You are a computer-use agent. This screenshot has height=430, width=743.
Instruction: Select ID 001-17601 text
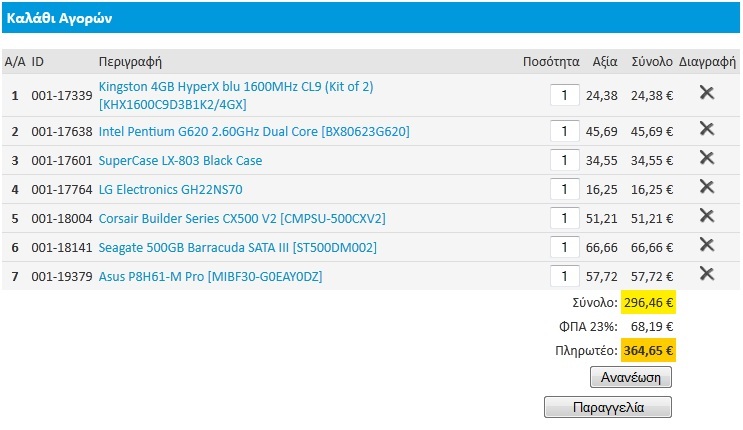[x=62, y=161]
